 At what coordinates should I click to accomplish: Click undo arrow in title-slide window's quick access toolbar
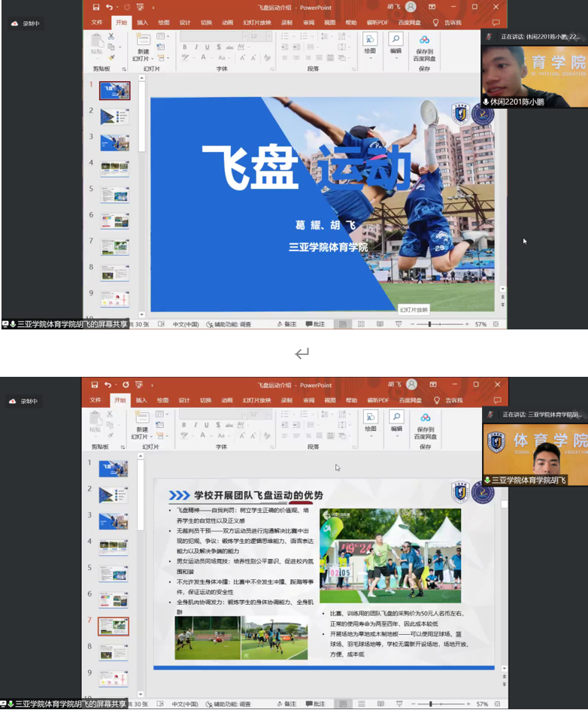click(109, 8)
